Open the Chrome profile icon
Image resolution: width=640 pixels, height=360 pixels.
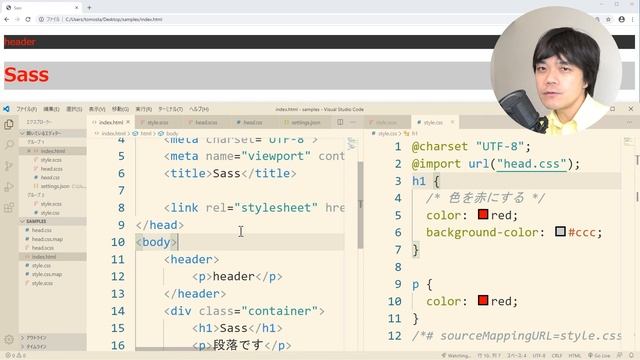[621, 19]
